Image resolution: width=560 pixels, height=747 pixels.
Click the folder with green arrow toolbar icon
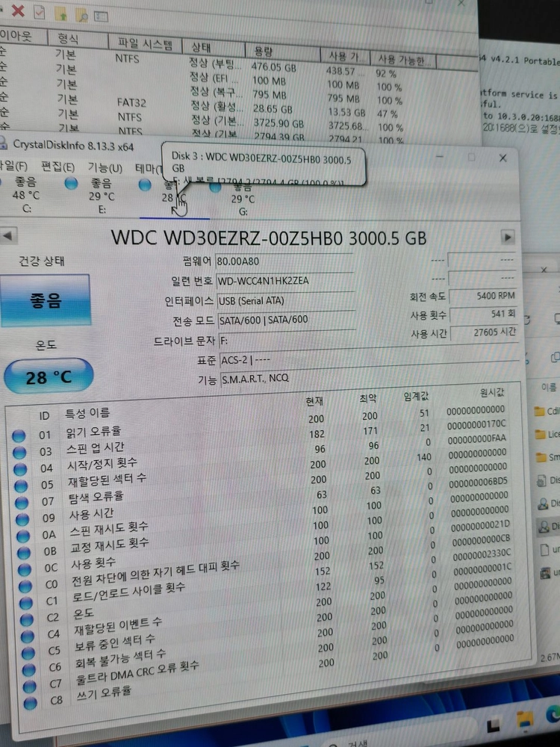[x=61, y=15]
